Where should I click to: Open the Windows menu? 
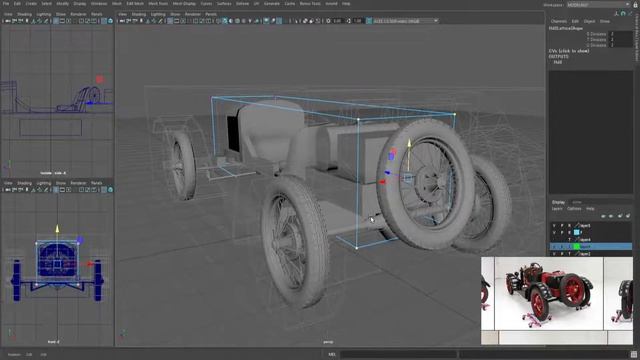click(x=99, y=4)
